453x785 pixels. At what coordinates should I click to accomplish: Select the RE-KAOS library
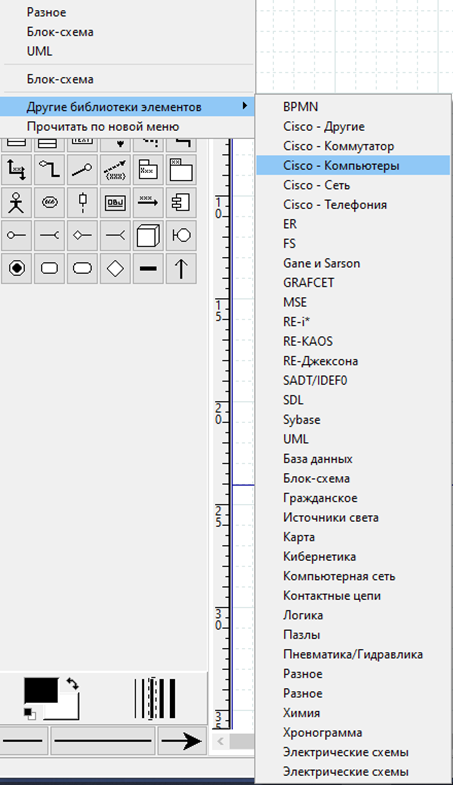point(353,341)
